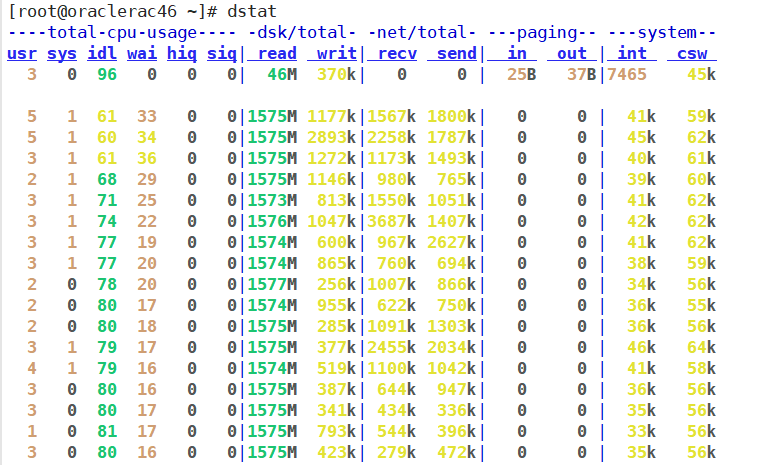This screenshot has height=465, width=780.
Task: Select the 622k recv value
Action: [396, 305]
